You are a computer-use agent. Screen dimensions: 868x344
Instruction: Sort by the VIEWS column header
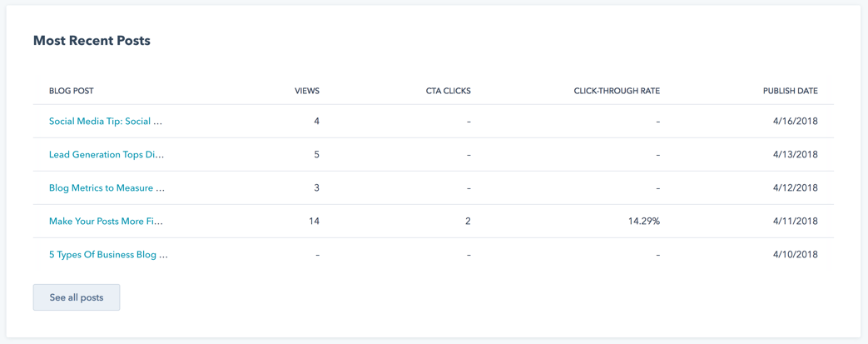pos(307,91)
